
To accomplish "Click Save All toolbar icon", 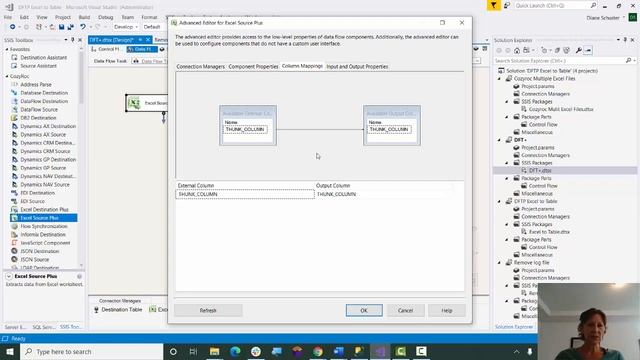I will [70, 27].
